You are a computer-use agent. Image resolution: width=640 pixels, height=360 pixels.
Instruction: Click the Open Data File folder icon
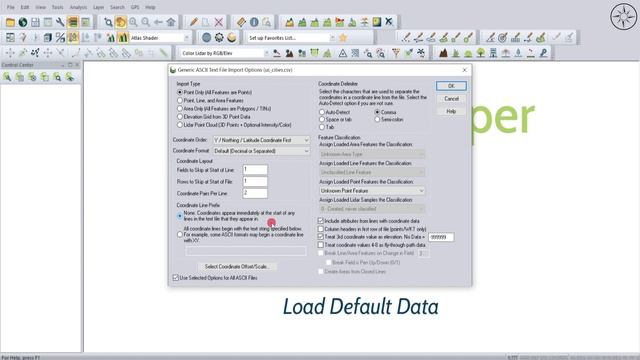coord(10,22)
